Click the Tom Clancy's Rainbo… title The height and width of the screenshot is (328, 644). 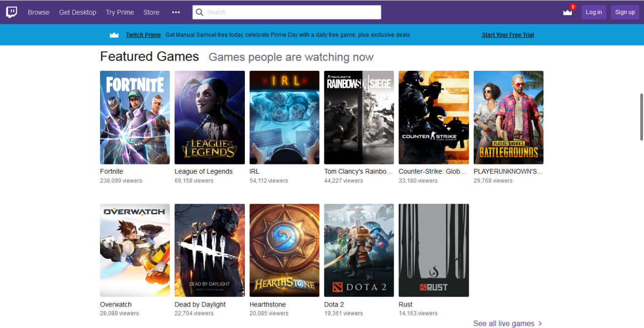coord(359,171)
